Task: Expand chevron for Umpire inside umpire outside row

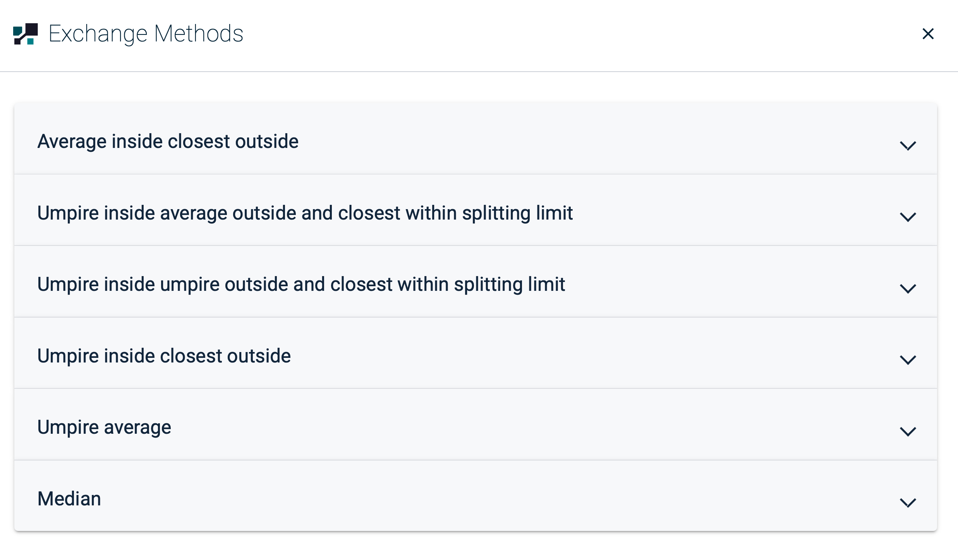Action: tap(908, 289)
